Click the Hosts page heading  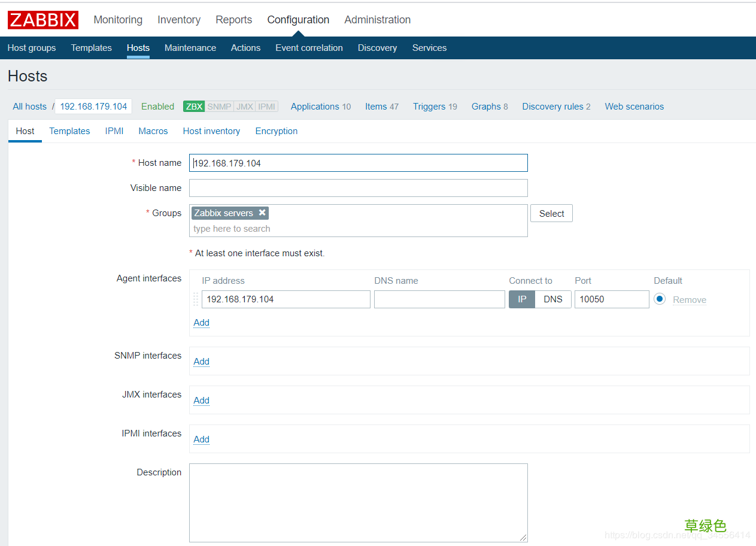(x=28, y=77)
